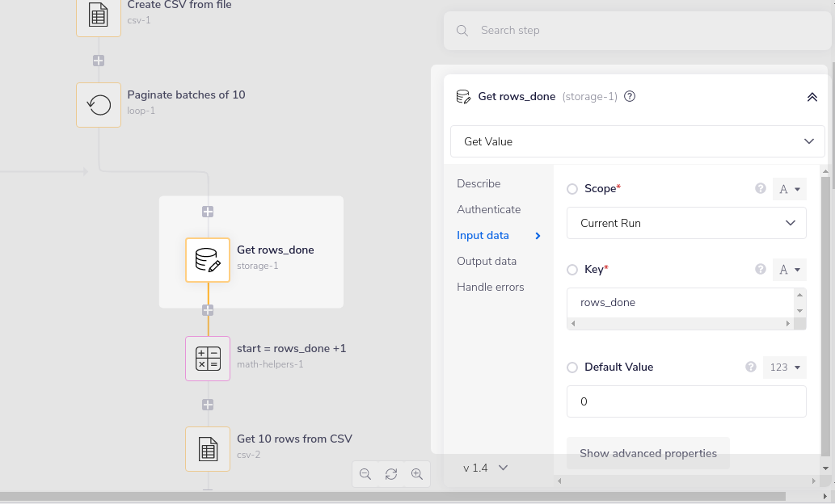This screenshot has height=504, width=835.
Task: Toggle the radio circle next to Scope
Action: click(x=572, y=188)
